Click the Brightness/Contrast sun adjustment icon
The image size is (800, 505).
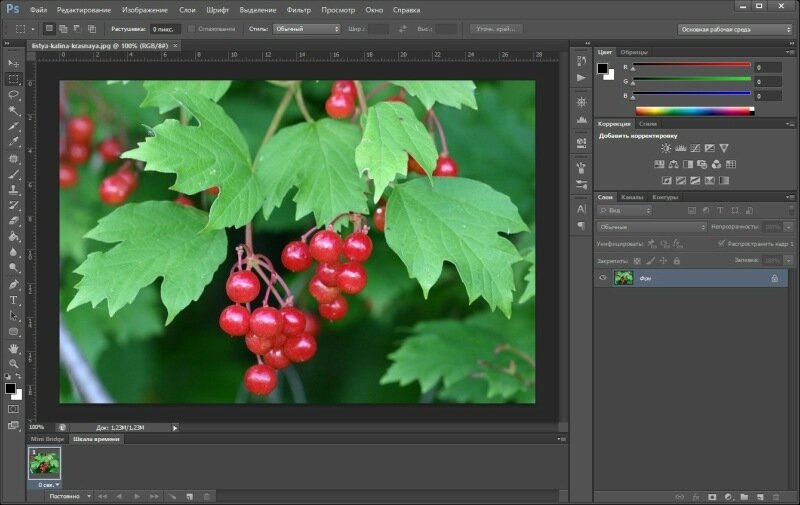click(x=666, y=148)
